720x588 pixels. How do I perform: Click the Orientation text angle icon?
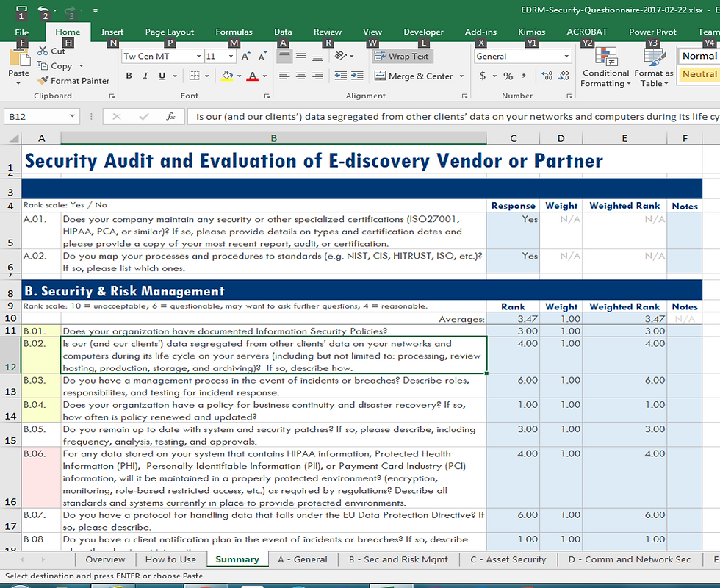tap(341, 56)
